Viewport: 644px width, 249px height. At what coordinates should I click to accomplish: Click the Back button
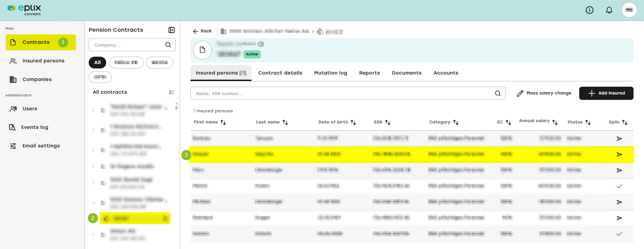[x=202, y=31]
